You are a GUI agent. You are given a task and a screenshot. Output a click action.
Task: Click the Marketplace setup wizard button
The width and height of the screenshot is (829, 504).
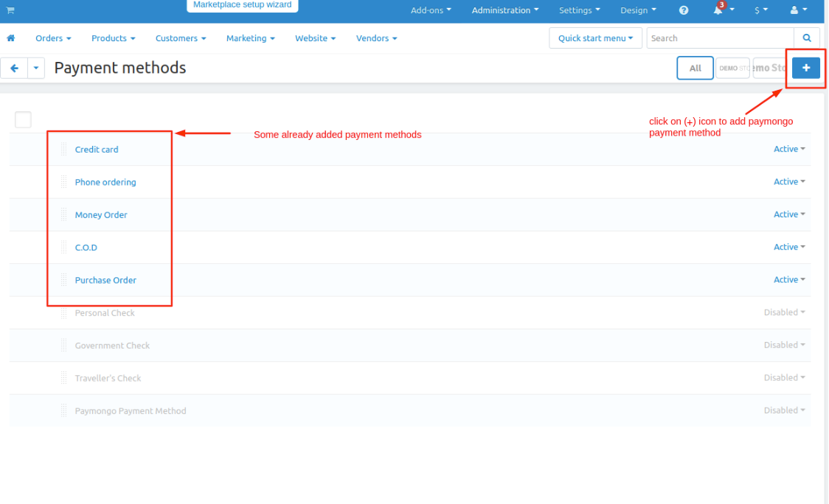tap(242, 5)
